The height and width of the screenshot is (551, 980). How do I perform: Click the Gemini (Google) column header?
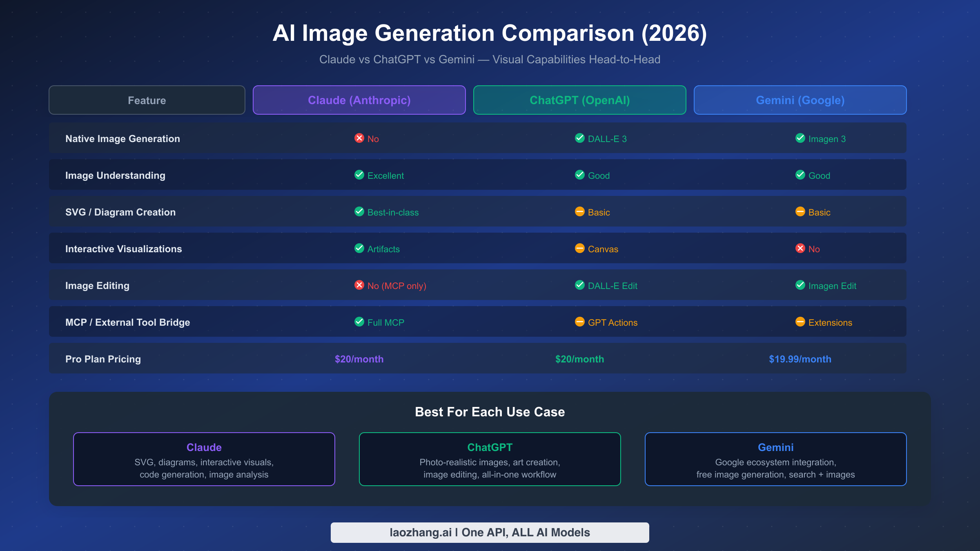[x=800, y=100]
